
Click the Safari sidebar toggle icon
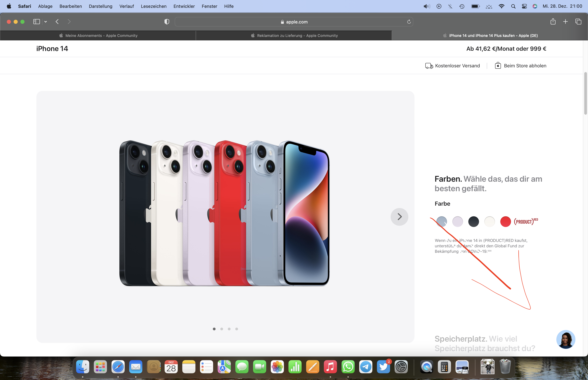[x=37, y=22]
